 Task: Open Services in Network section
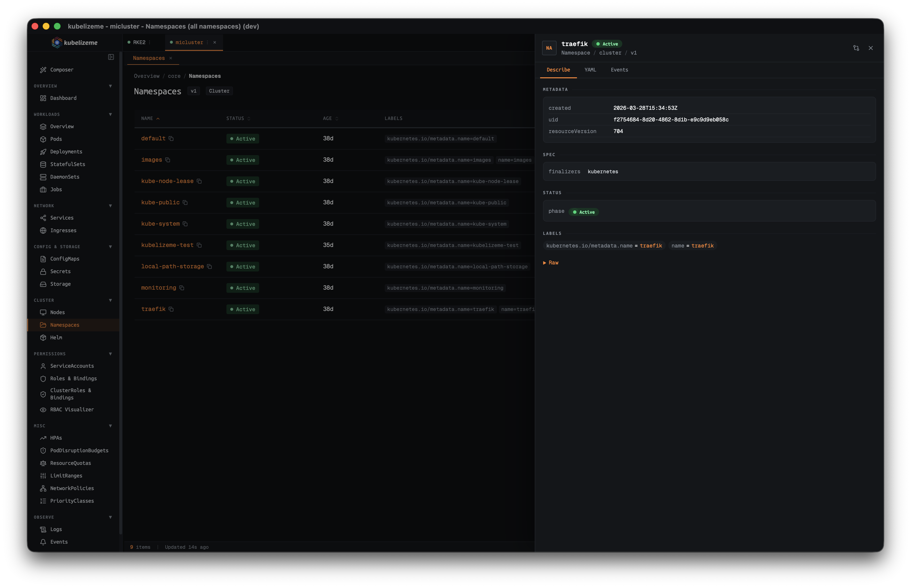(x=62, y=218)
